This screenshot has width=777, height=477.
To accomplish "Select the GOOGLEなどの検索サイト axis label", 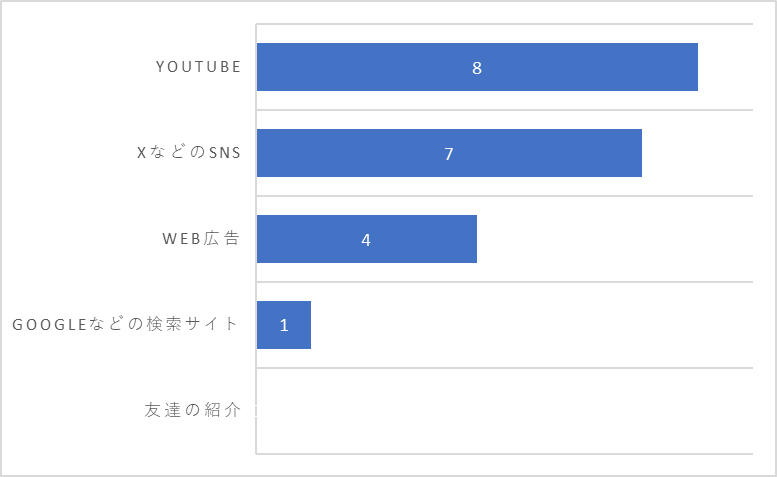I will 125,324.
